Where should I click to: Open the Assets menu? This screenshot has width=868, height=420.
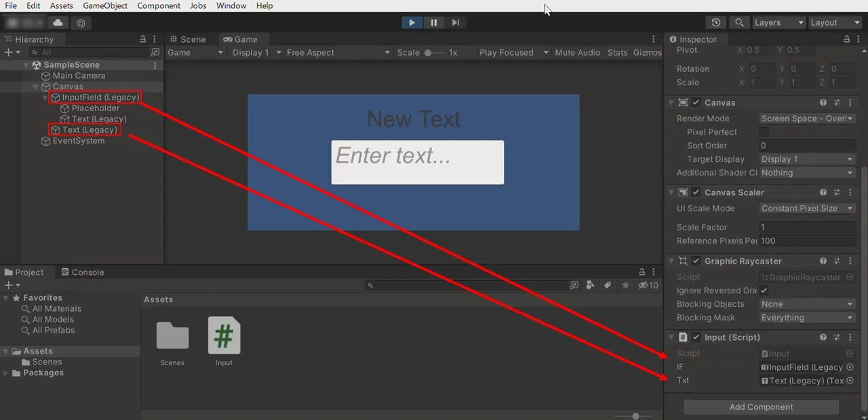(x=62, y=5)
